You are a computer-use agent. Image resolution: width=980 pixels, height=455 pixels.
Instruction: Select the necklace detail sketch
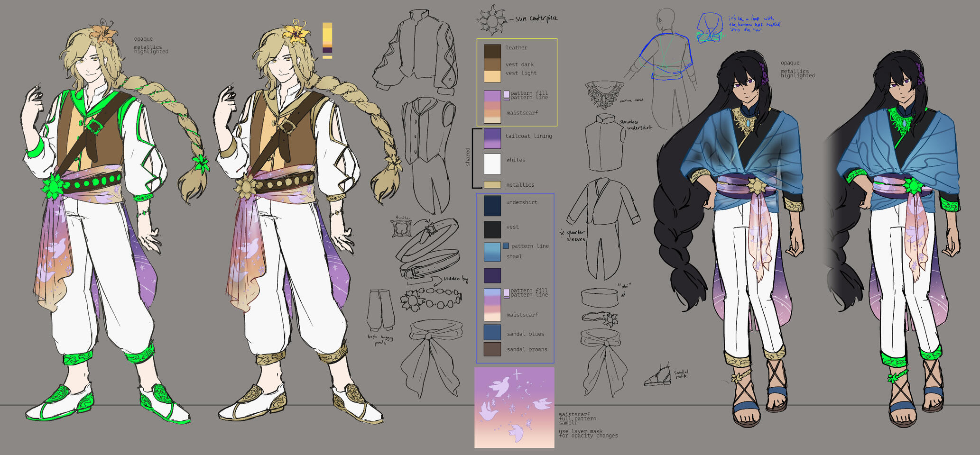(604, 94)
